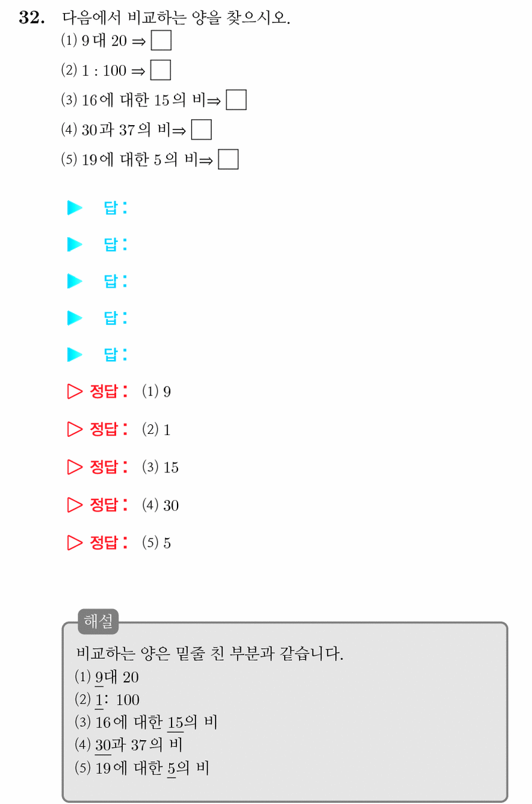This screenshot has height=804, width=532.
Task: Click the third cyan 답 arrow icon
Action: [75, 281]
